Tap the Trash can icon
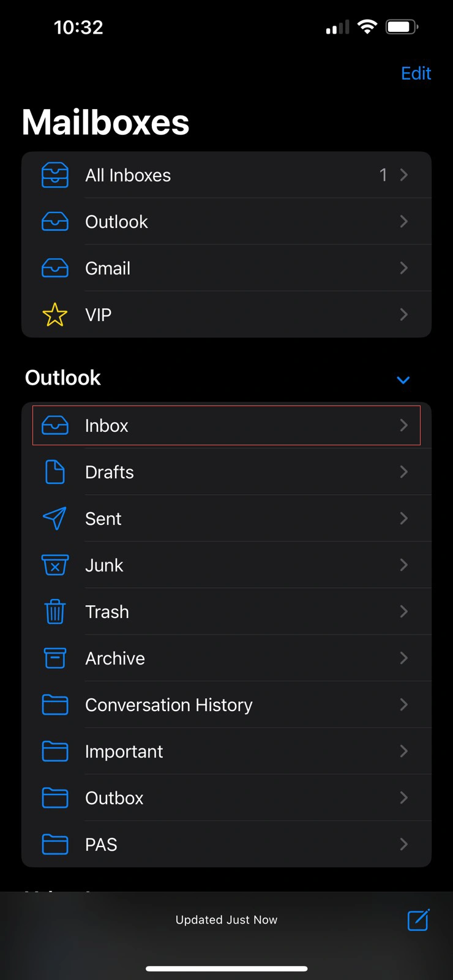 click(x=55, y=612)
